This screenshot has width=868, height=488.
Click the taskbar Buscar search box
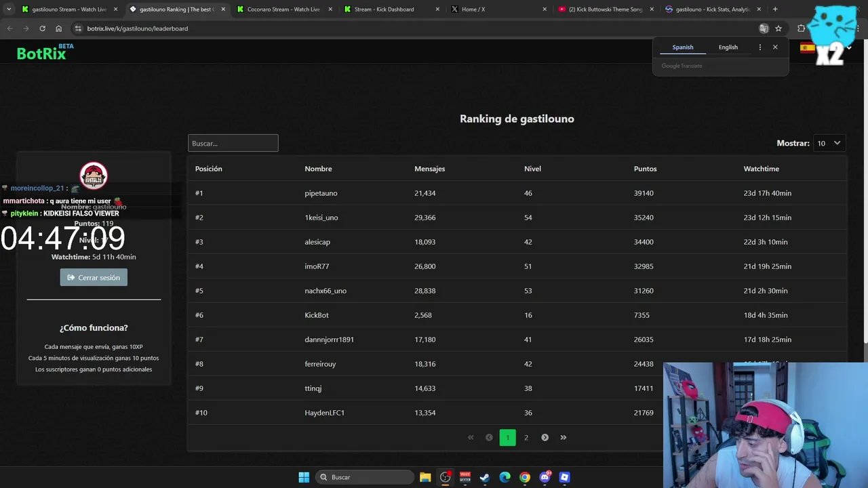tap(365, 477)
